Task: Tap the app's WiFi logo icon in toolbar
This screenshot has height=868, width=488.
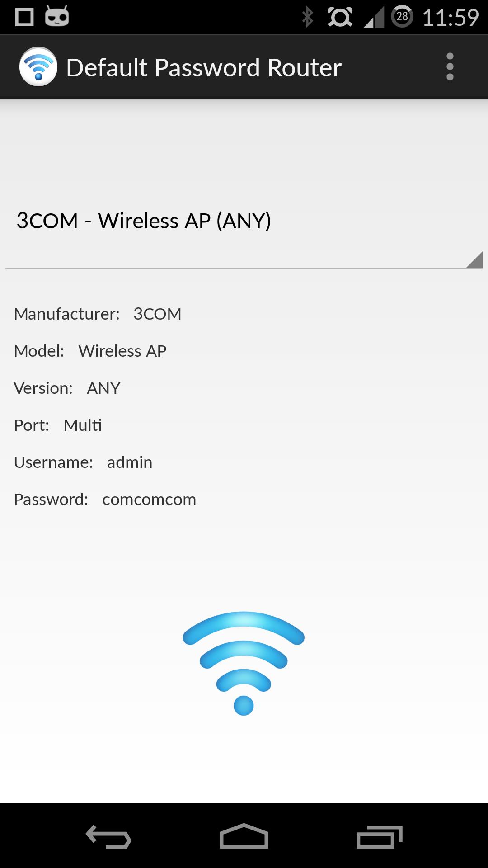Action: [38, 66]
